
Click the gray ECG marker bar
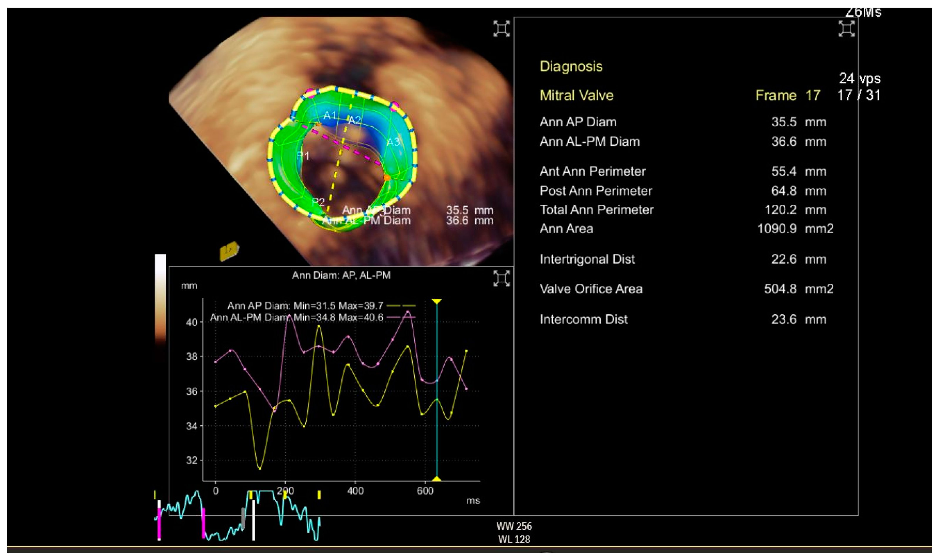tap(243, 518)
